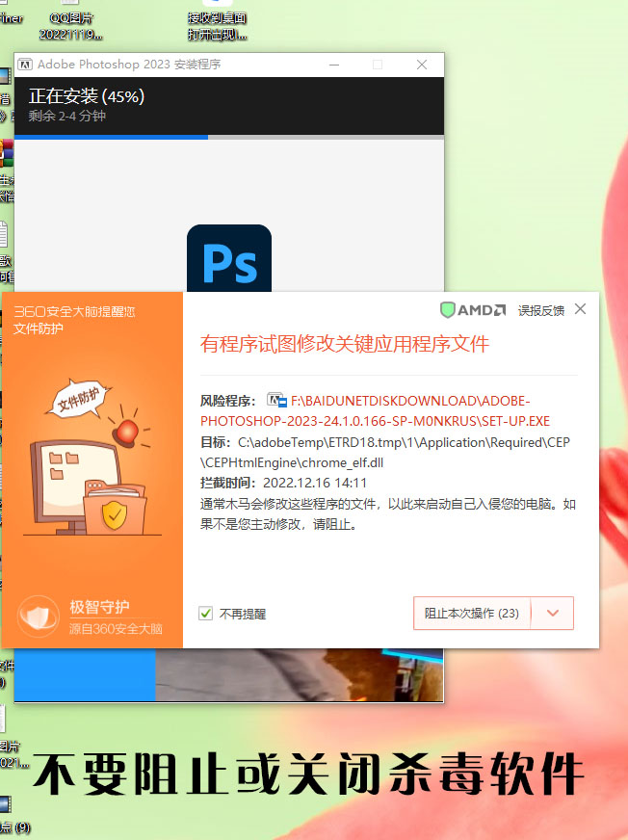
Task: Open the QQ图片 desktop icon
Action: click(70, 20)
